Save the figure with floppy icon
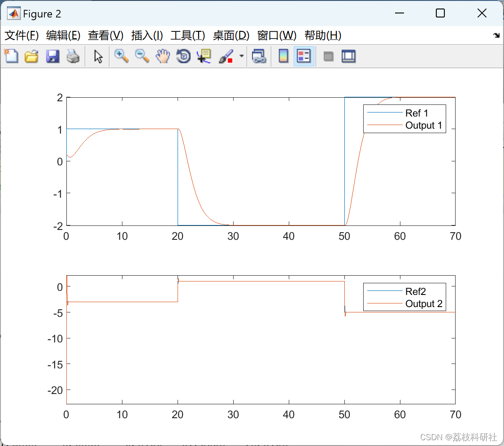This screenshot has height=446, width=504. (52, 56)
